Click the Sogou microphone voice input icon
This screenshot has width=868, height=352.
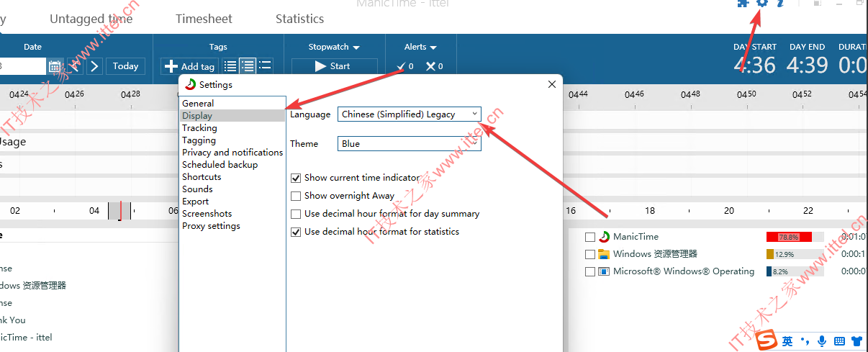point(822,340)
